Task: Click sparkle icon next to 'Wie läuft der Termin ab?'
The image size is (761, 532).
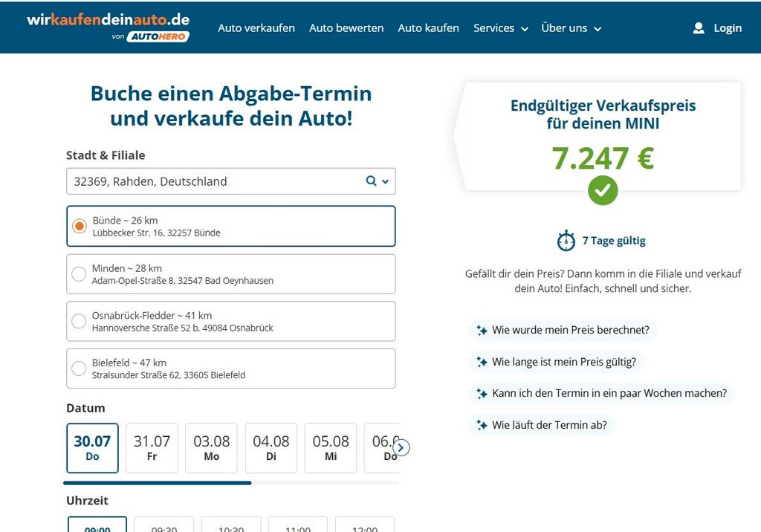Action: [x=482, y=425]
